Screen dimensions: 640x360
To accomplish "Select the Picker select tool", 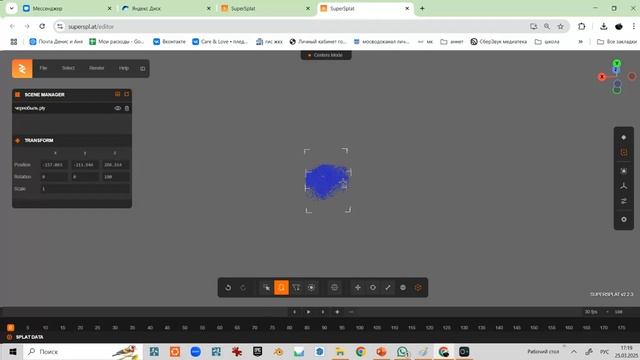I will tap(267, 288).
